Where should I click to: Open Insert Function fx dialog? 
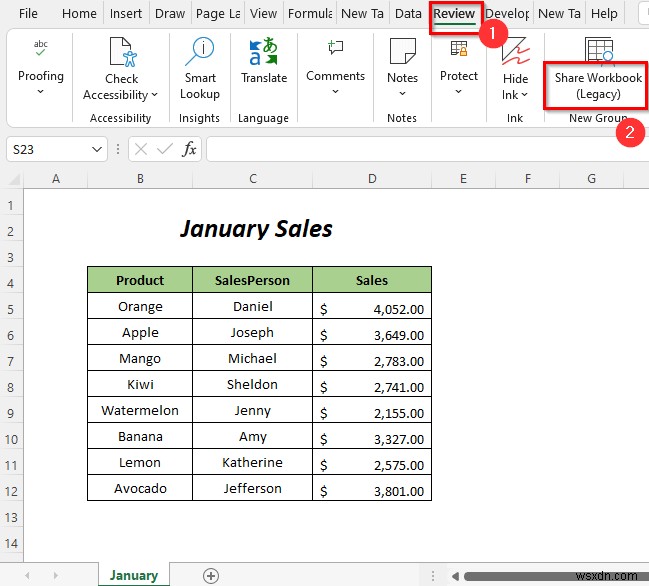tap(189, 149)
